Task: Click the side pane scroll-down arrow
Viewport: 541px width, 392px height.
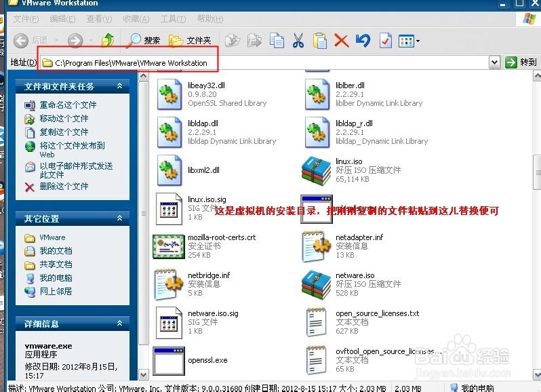Action: click(x=144, y=375)
